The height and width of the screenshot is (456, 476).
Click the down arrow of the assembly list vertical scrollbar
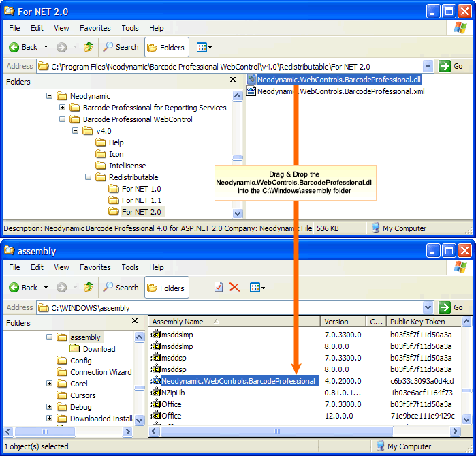(466, 420)
